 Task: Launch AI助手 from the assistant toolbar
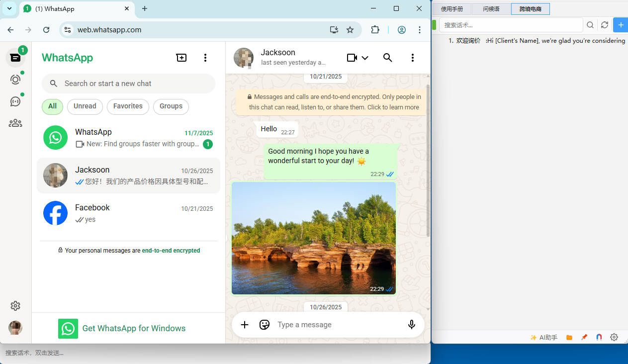544,337
